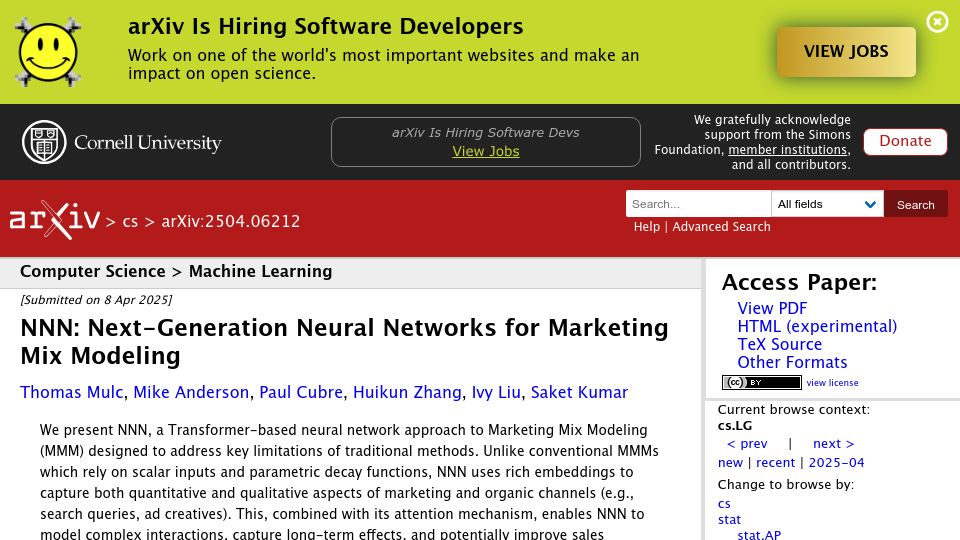Follow the View Jobs link in header
960x540 pixels.
click(x=486, y=151)
